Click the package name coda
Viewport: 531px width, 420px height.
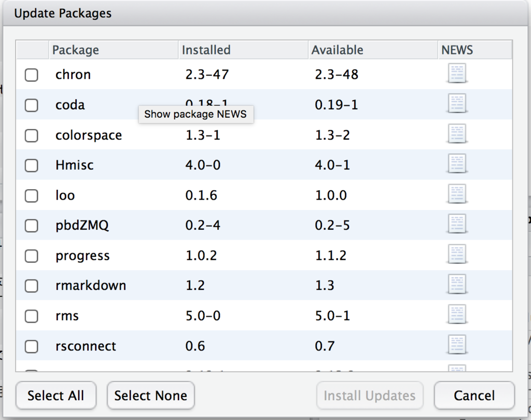pyautogui.click(x=70, y=105)
